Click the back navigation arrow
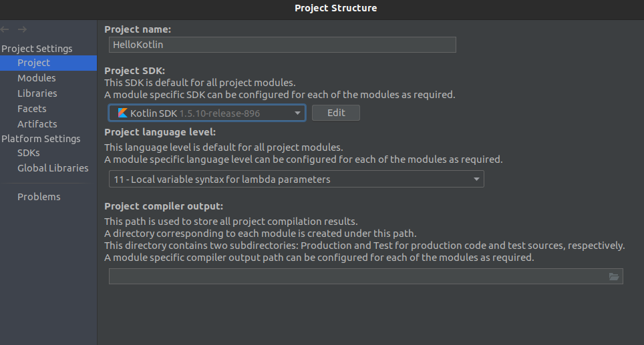Image resolution: width=644 pixels, height=345 pixels. [x=5, y=29]
